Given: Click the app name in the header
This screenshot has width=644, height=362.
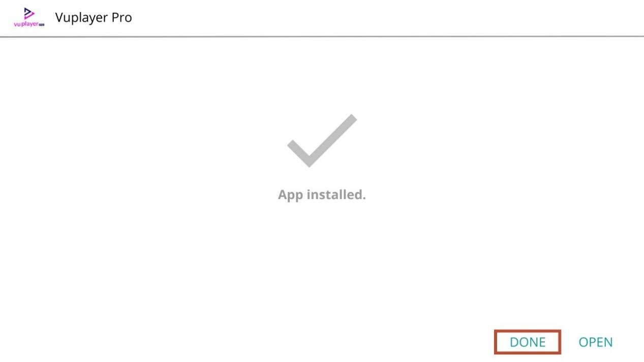Looking at the screenshot, I should 94,17.
